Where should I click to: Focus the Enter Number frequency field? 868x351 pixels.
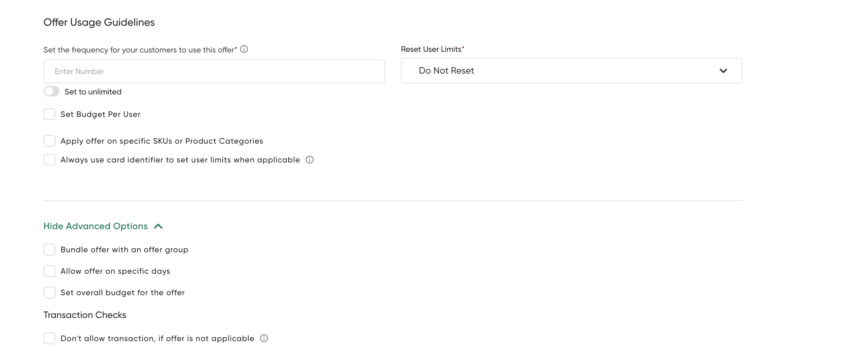click(214, 71)
